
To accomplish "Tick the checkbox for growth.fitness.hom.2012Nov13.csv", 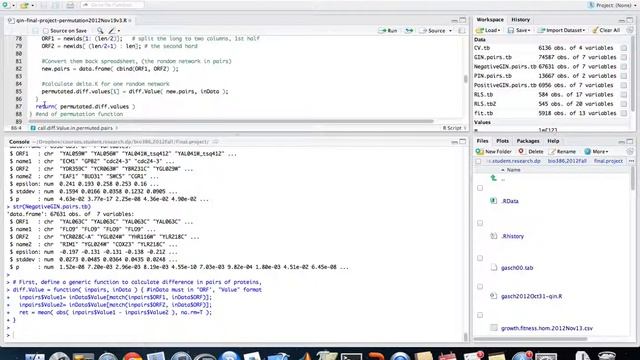I will coord(480,315).
